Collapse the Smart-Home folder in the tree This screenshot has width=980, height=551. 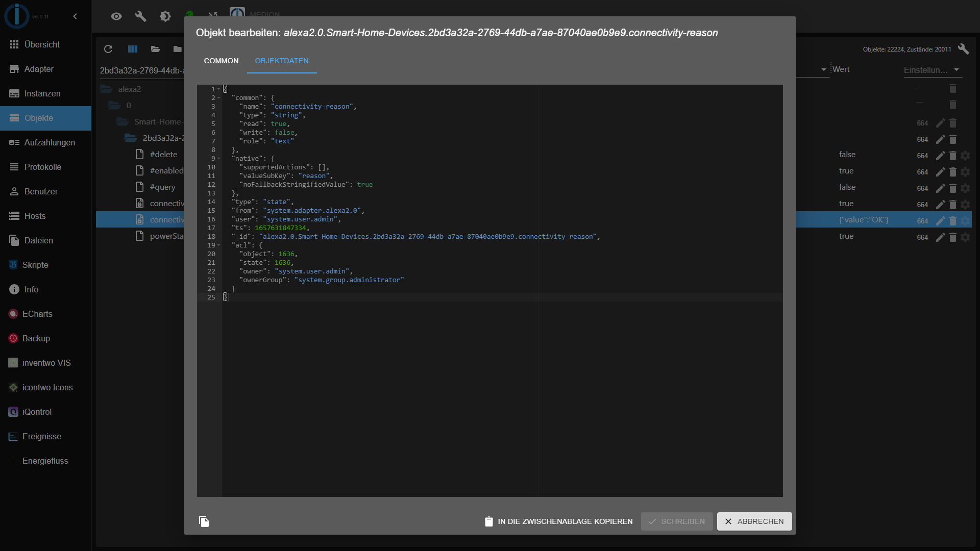click(x=122, y=121)
